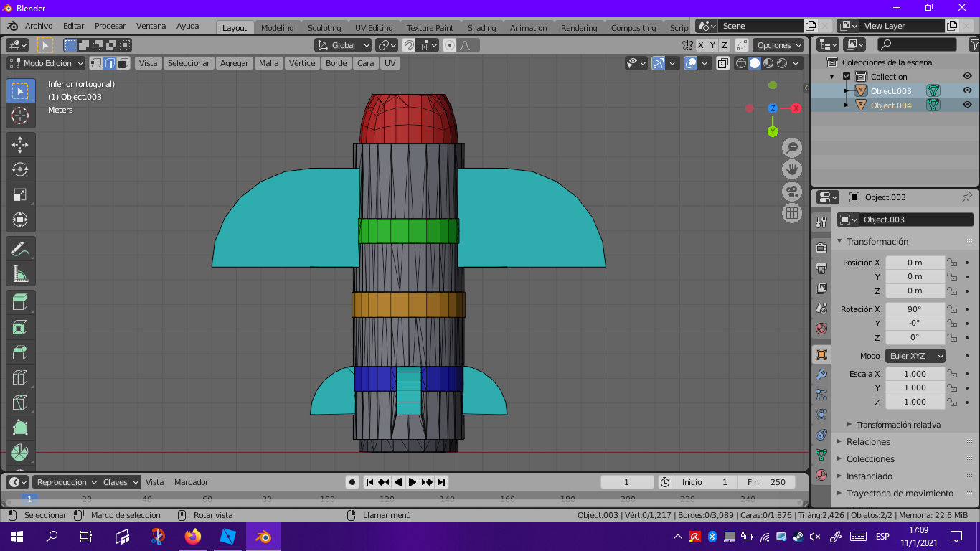Switch perspective/orthographic with grid gizmo
This screenshot has height=551, width=980.
(792, 213)
